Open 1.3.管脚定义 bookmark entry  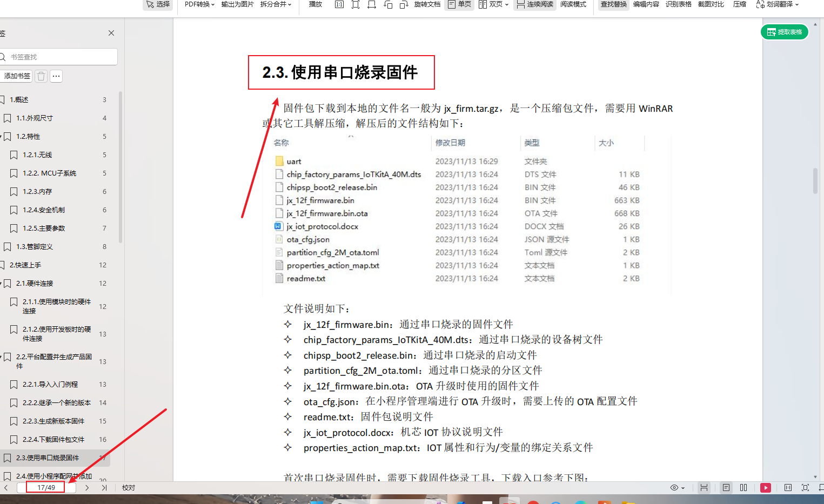click(x=35, y=247)
